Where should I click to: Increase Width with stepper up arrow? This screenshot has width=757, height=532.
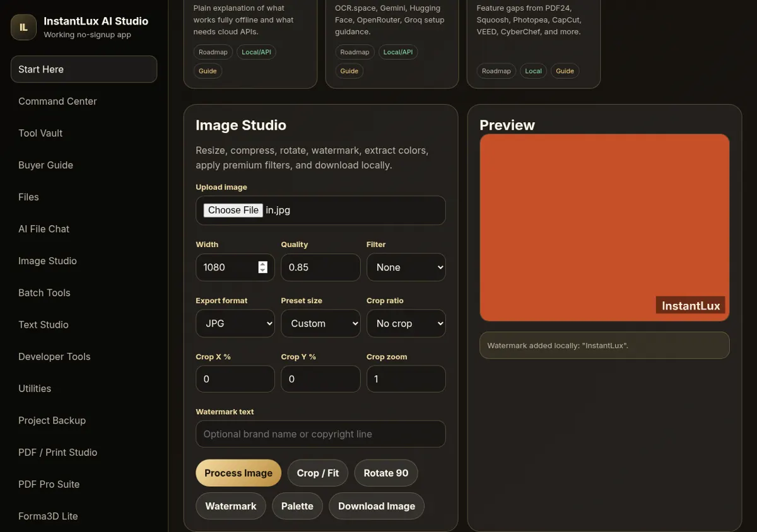pos(263,264)
